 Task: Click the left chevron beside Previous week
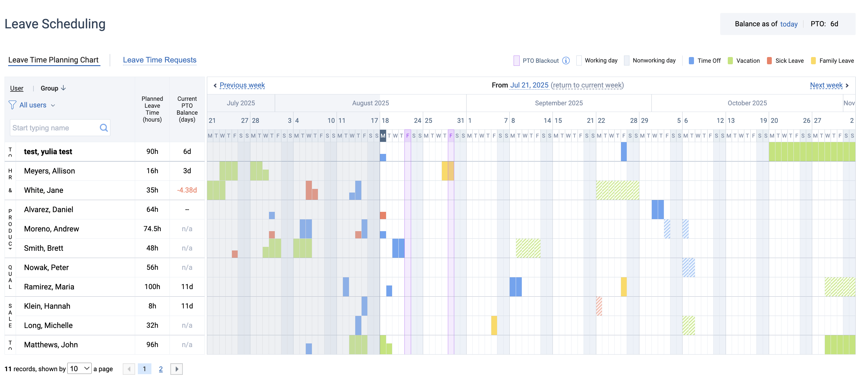click(x=215, y=85)
